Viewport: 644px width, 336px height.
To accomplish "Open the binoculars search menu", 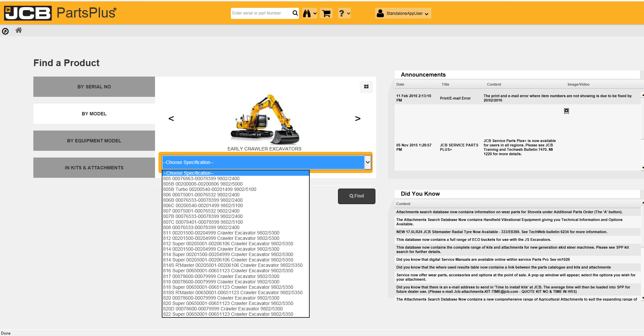I will (309, 13).
